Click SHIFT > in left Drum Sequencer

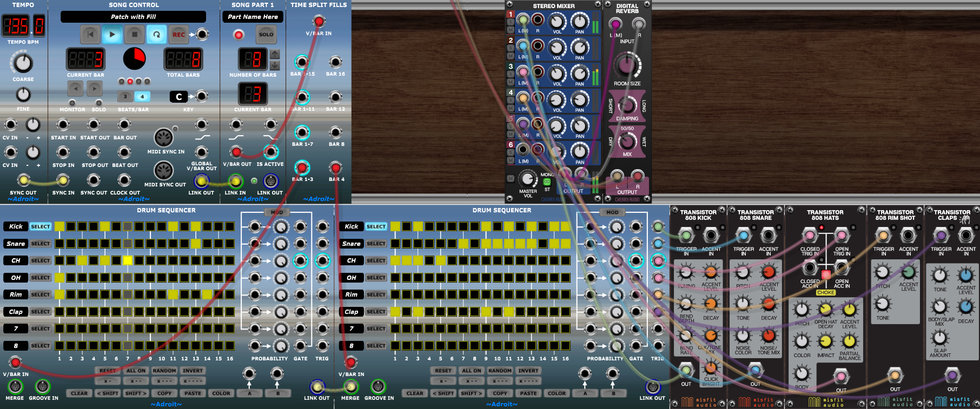tap(136, 393)
